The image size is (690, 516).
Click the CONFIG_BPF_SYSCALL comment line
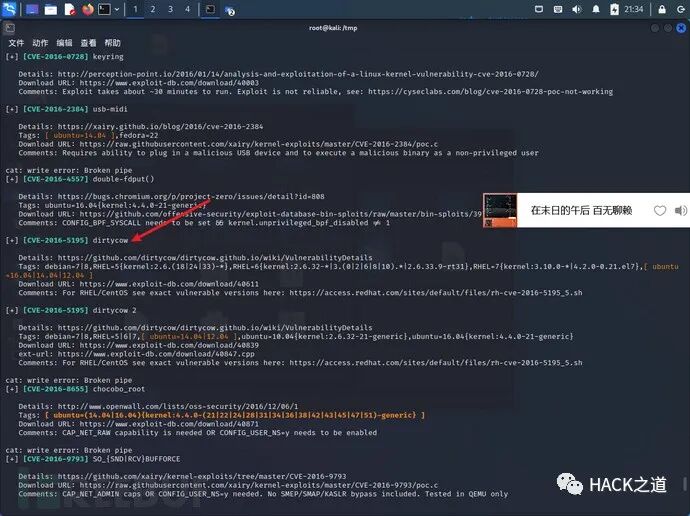(x=204, y=223)
